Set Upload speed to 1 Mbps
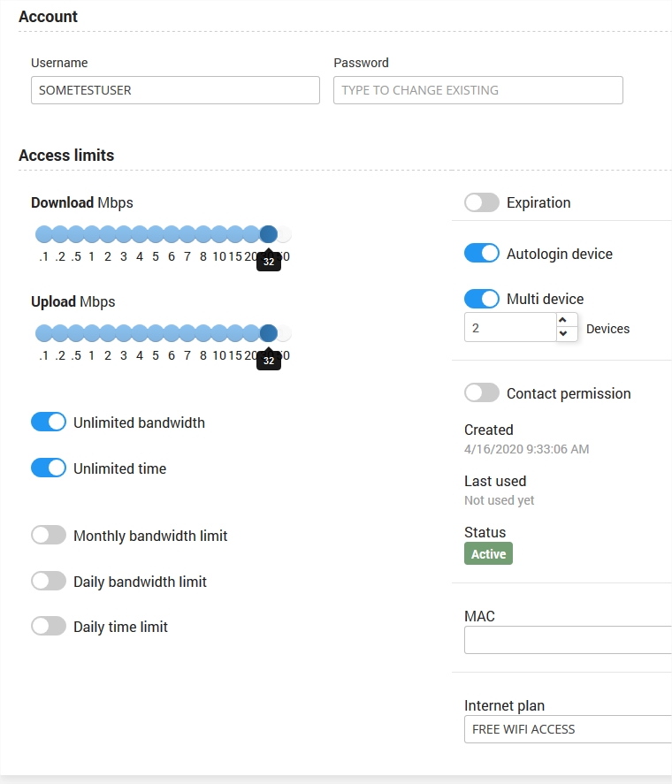This screenshot has height=784, width=672. (92, 333)
